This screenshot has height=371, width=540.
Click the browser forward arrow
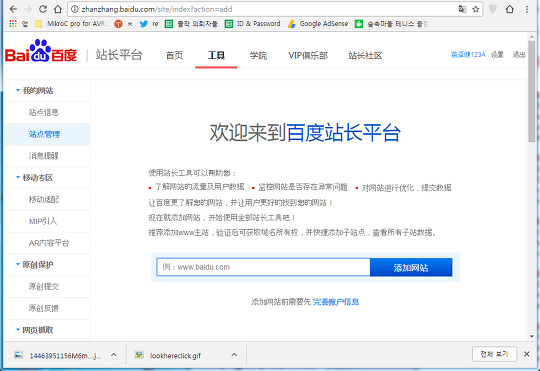[x=28, y=9]
